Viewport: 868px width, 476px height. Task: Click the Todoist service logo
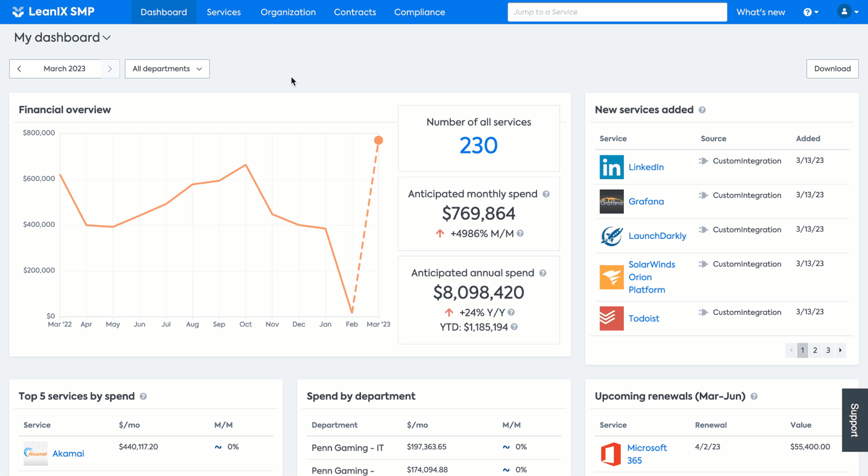(611, 319)
